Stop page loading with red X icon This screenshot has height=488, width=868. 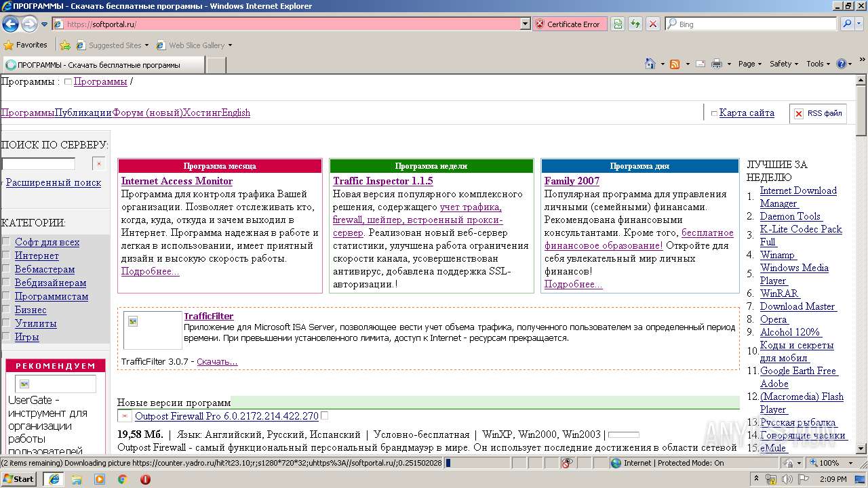tap(653, 24)
